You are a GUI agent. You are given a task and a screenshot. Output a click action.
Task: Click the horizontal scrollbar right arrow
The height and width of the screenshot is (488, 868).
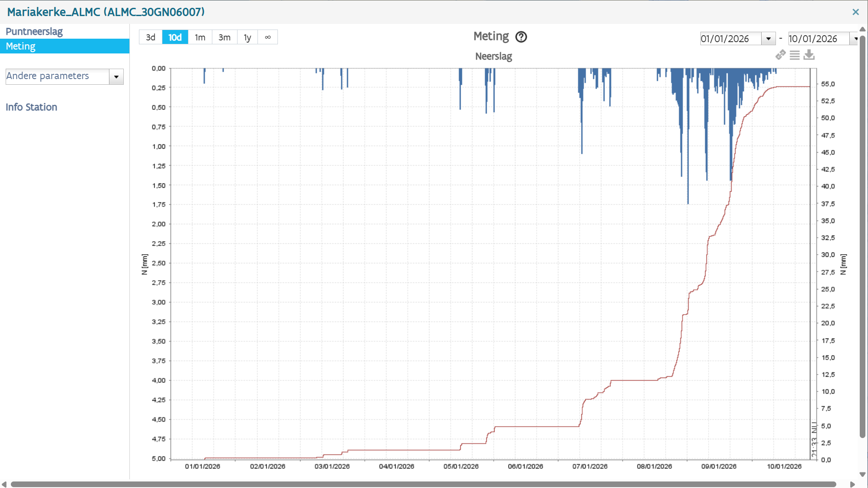coord(852,484)
